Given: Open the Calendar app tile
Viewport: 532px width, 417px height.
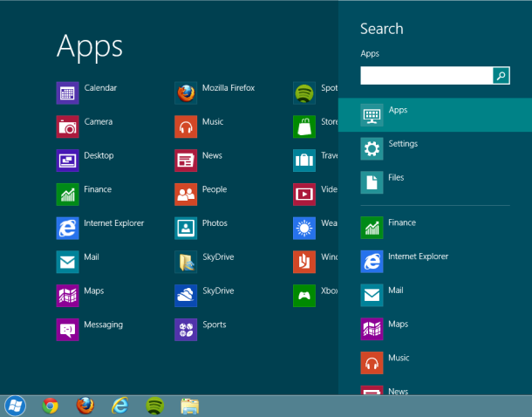Looking at the screenshot, I should coord(67,93).
